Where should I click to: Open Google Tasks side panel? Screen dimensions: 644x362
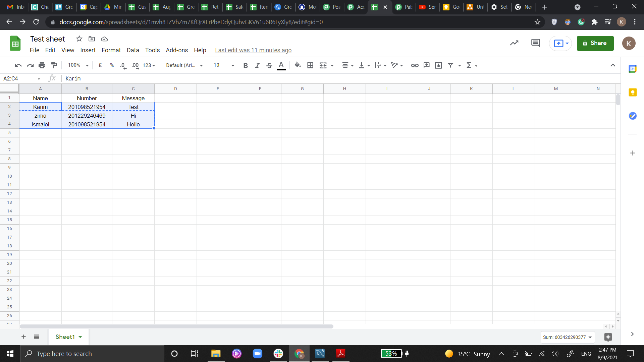click(633, 116)
